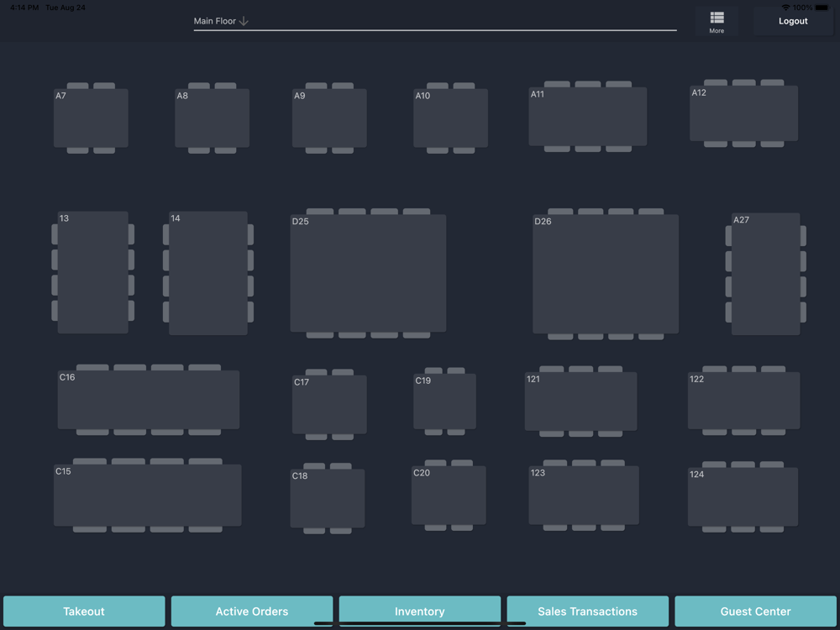Open the More menu icon
This screenshot has height=630, width=840.
(x=717, y=22)
